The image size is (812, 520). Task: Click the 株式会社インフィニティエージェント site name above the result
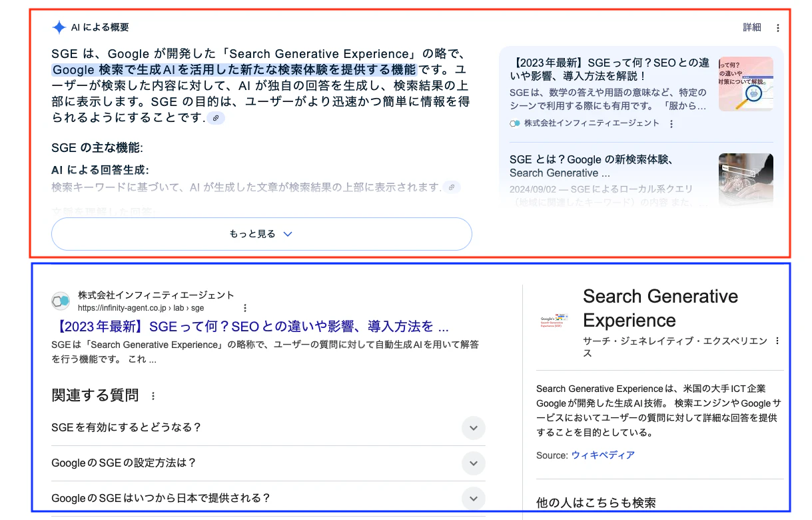pos(156,295)
